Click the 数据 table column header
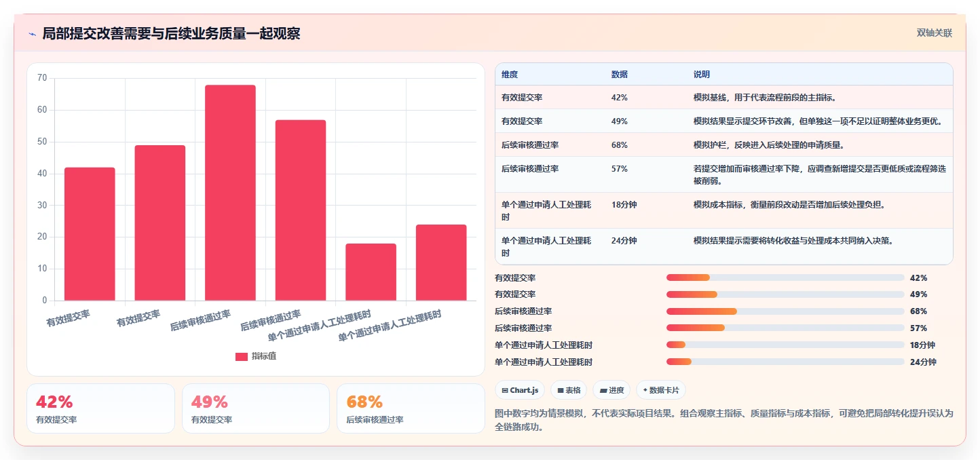 [x=620, y=74]
